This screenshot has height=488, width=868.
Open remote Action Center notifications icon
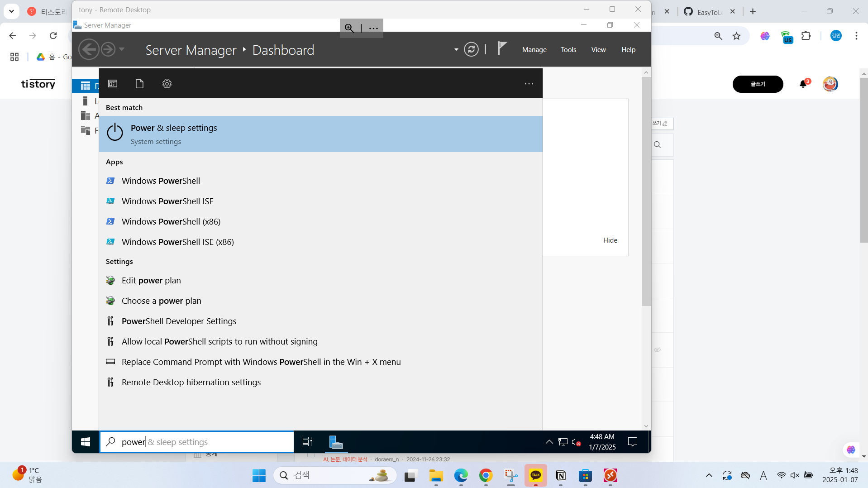tap(633, 442)
